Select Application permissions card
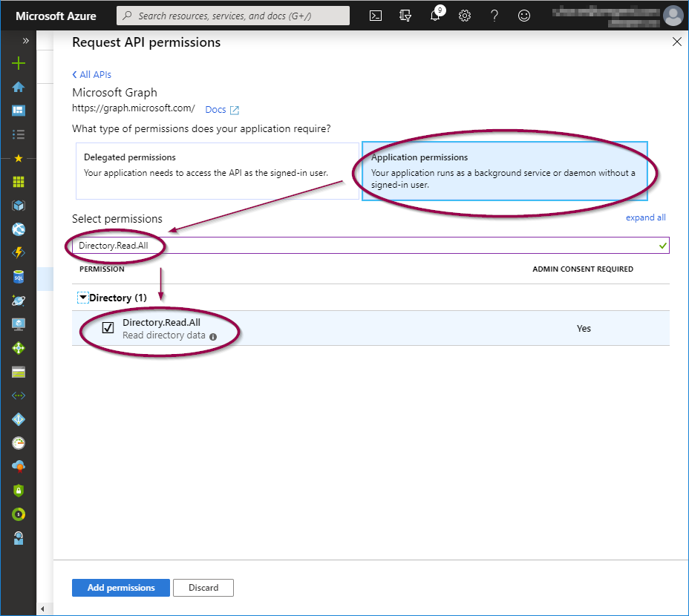 click(504, 171)
